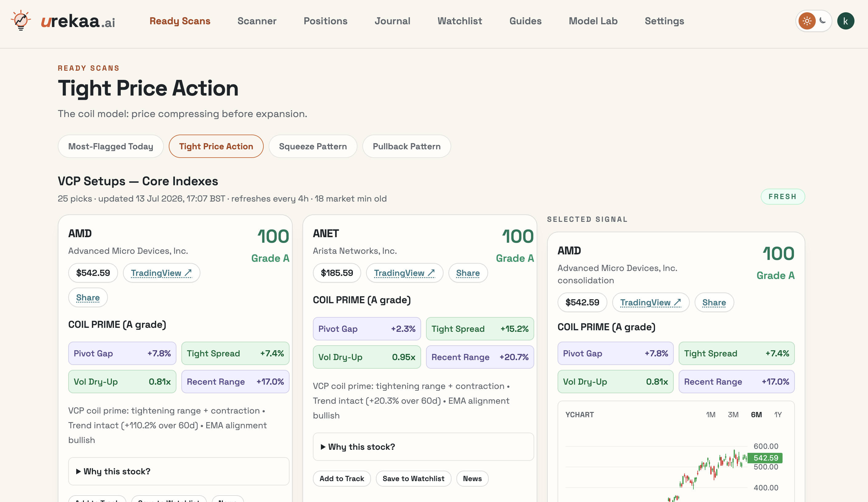868x502 pixels.
Task: Click the Pivot Gap +7.8% chip on AMD list card
Action: (122, 353)
